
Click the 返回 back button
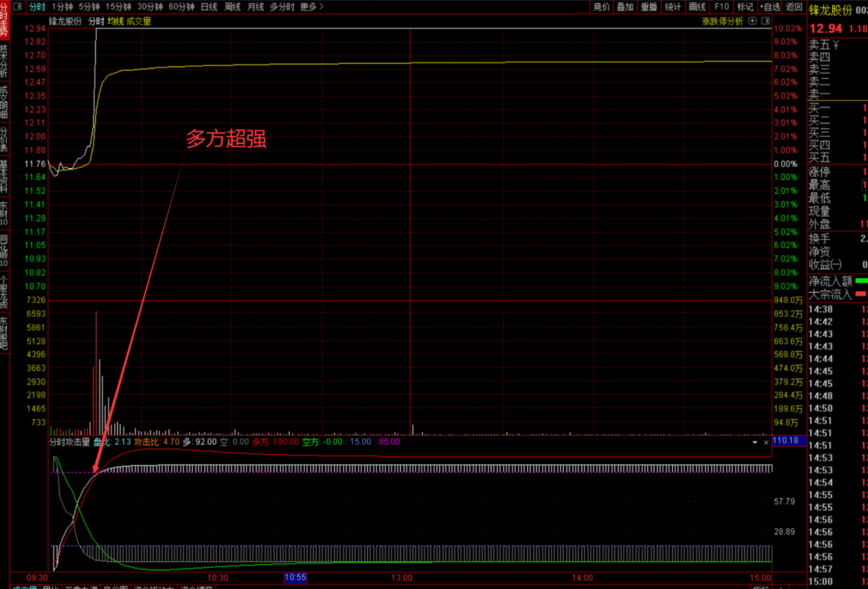coord(794,7)
